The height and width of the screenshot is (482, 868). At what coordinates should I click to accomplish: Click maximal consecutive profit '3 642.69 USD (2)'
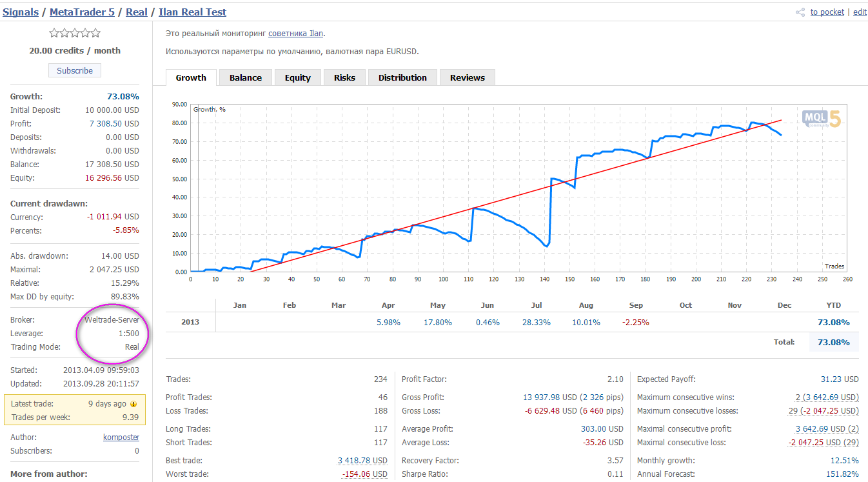[827, 429]
